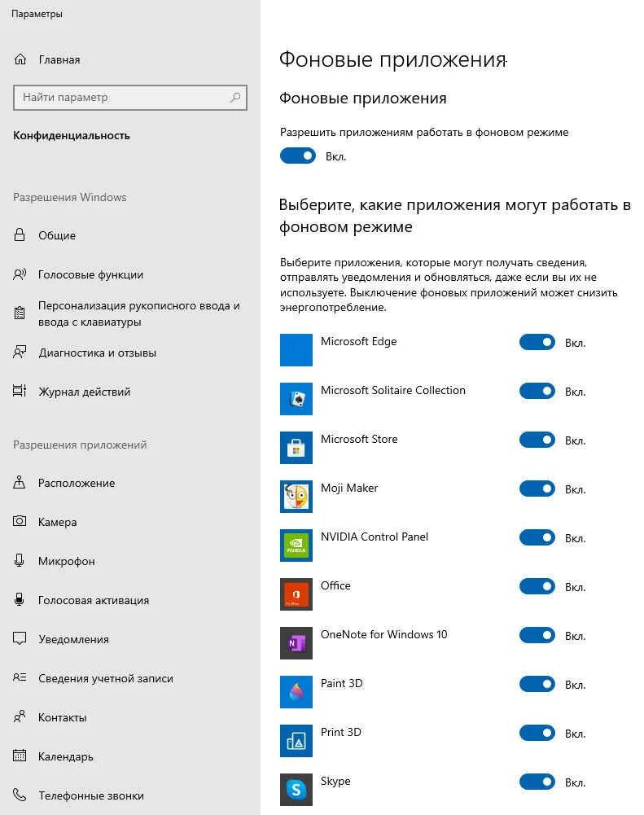Click the Moji Maker app icon

(296, 497)
